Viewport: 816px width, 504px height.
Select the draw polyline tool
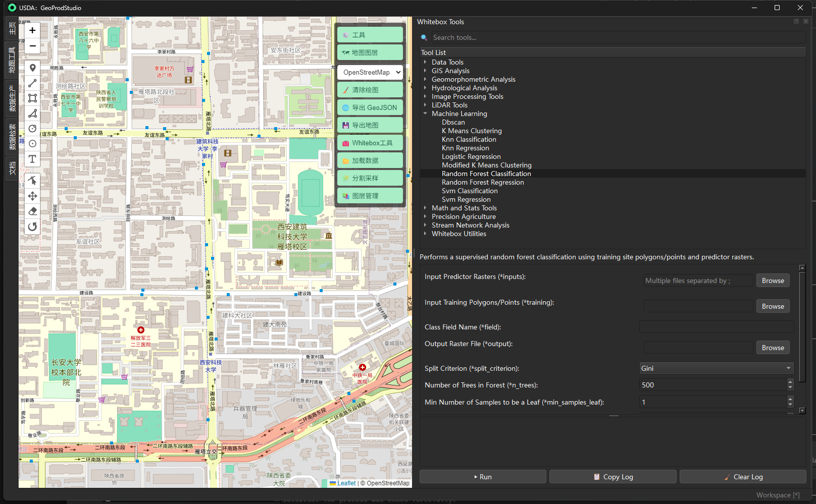point(32,83)
